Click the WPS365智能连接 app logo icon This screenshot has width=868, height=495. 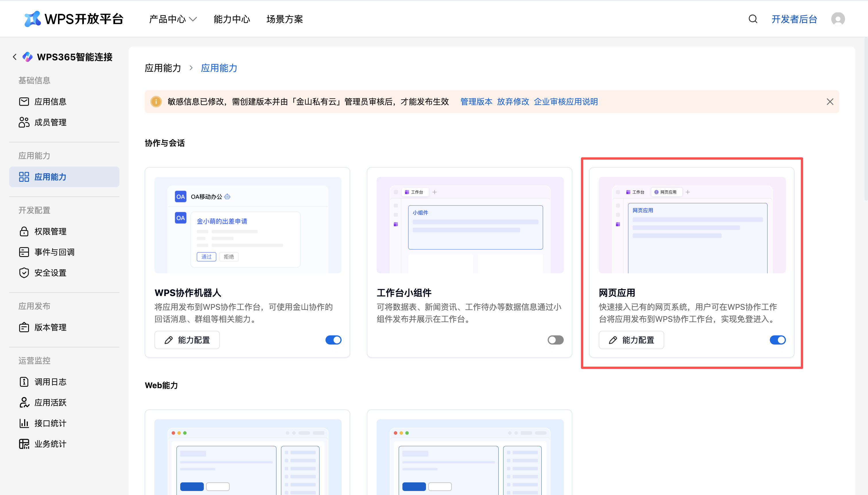(28, 57)
